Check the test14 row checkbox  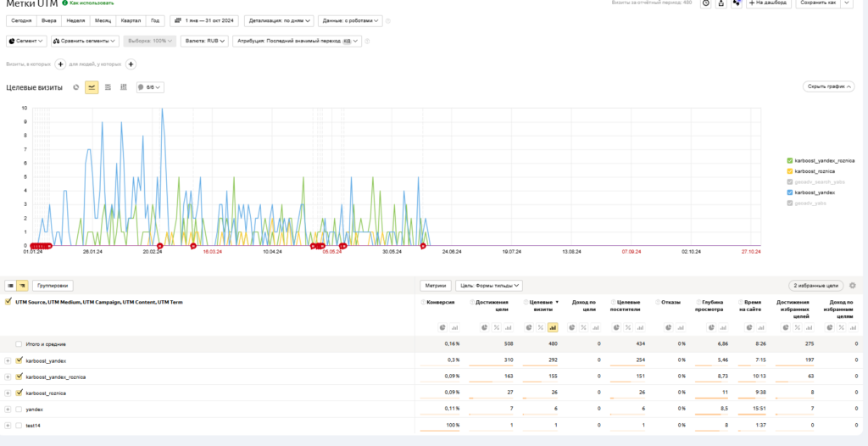[x=19, y=425]
